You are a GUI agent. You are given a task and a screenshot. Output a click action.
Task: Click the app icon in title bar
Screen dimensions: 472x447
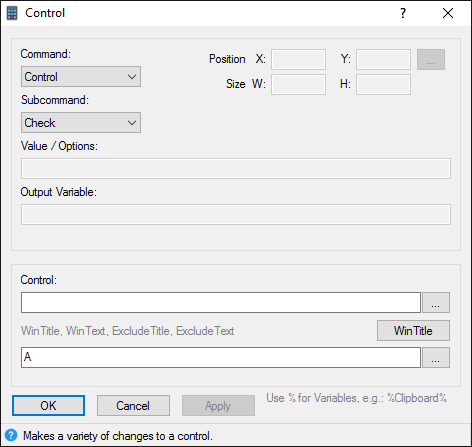12,13
